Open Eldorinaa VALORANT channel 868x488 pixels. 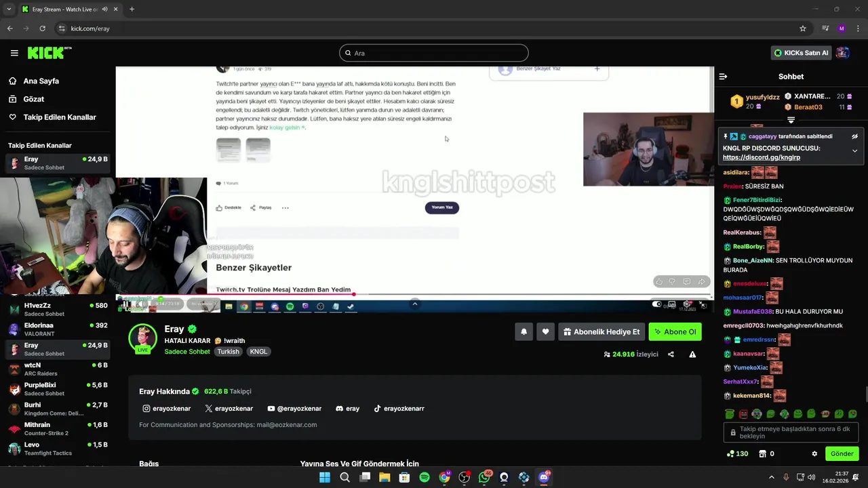[58, 329]
